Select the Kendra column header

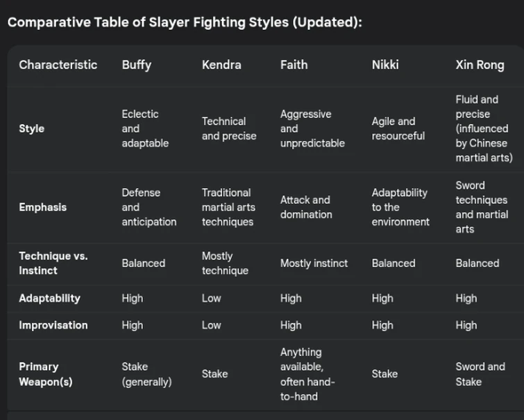pyautogui.click(x=221, y=65)
